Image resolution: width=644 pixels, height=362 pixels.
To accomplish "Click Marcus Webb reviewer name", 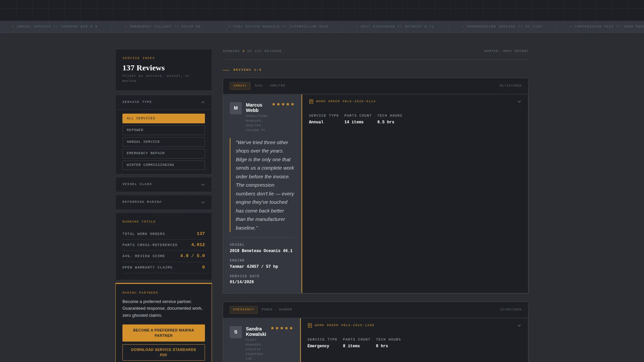I will pyautogui.click(x=254, y=108).
